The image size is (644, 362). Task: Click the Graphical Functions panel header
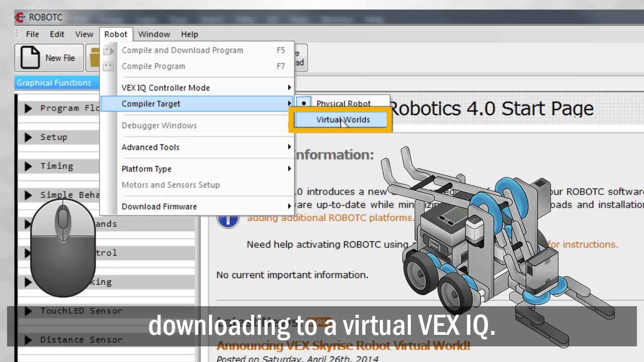click(x=57, y=83)
